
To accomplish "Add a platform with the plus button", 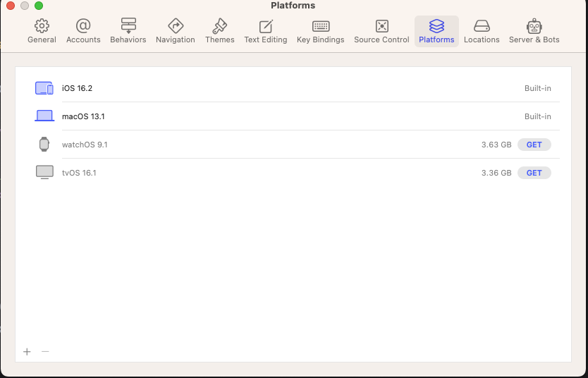I will [27, 351].
